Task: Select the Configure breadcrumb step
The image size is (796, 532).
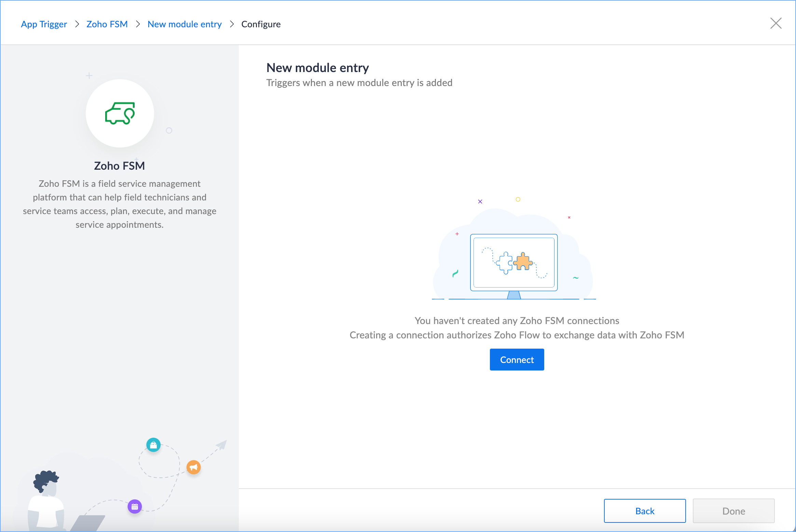Action: (261, 24)
